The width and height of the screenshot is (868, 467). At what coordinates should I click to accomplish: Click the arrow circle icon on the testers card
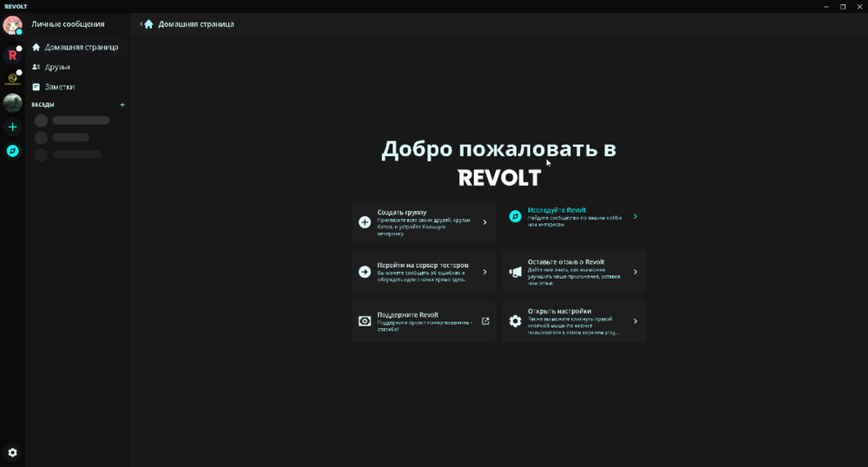point(365,272)
